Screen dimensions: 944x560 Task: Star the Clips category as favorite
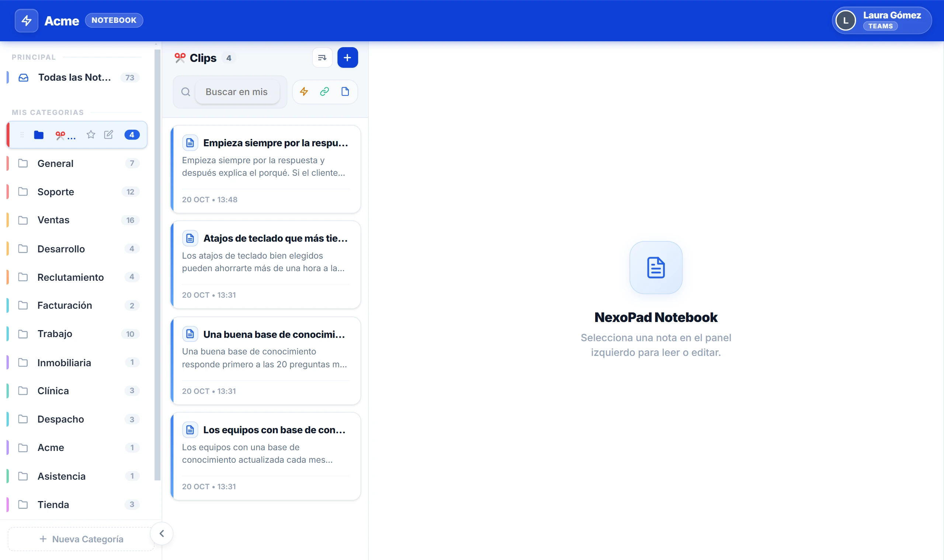pos(91,135)
